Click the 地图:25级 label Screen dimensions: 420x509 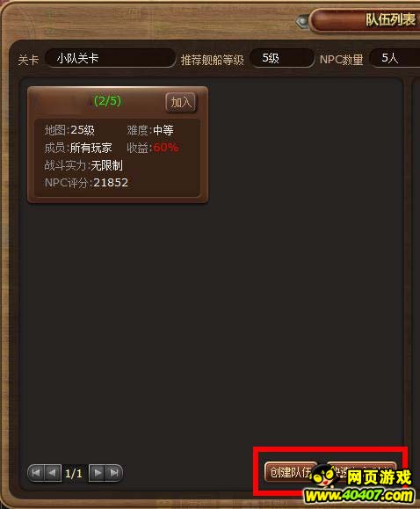(69, 130)
